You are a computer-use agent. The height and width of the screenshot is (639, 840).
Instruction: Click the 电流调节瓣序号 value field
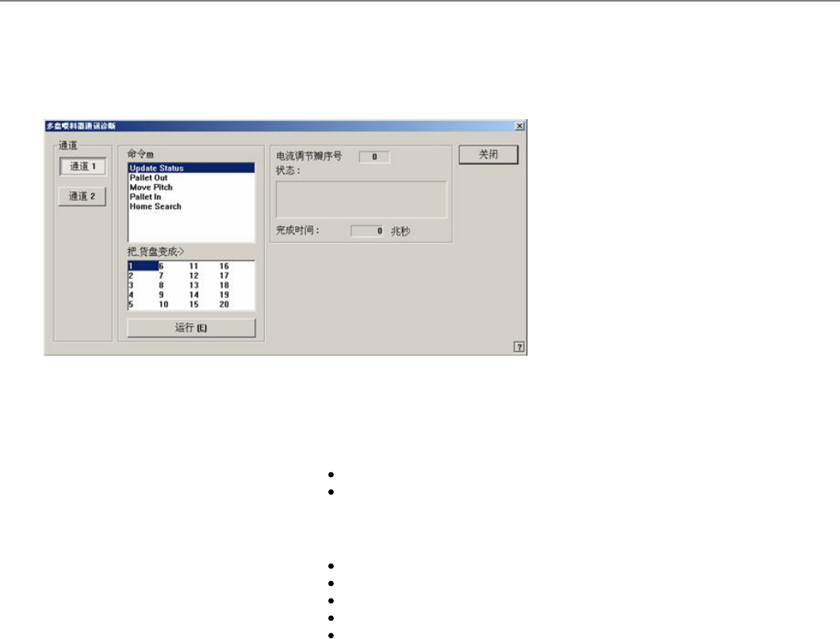[374, 157]
